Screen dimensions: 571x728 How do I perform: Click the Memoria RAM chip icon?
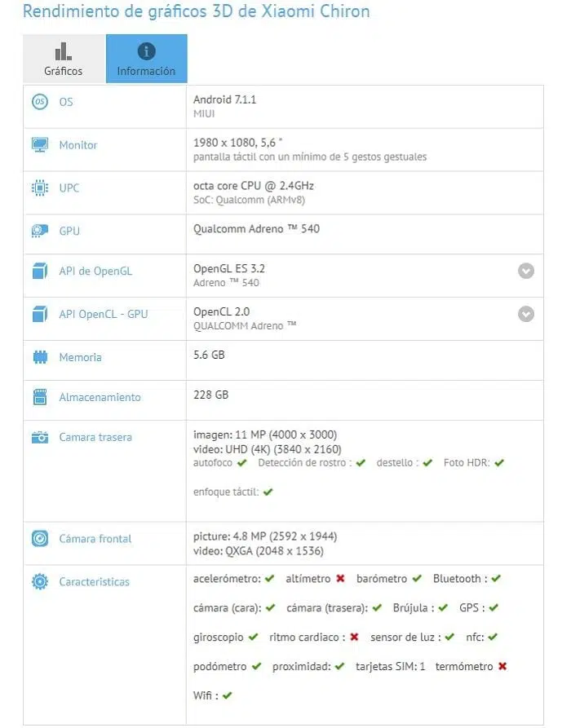[x=40, y=357]
